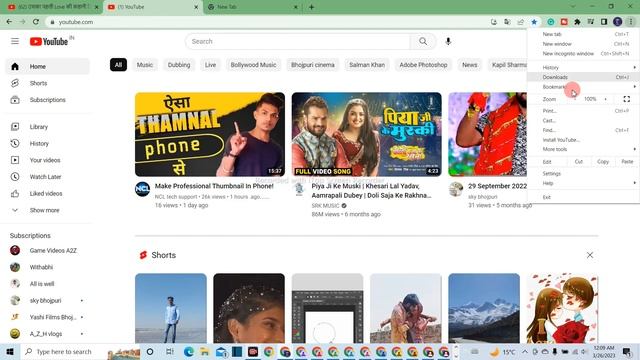Open Make Professional Thumbnail In Phone title
The image size is (640, 360).
tap(214, 186)
